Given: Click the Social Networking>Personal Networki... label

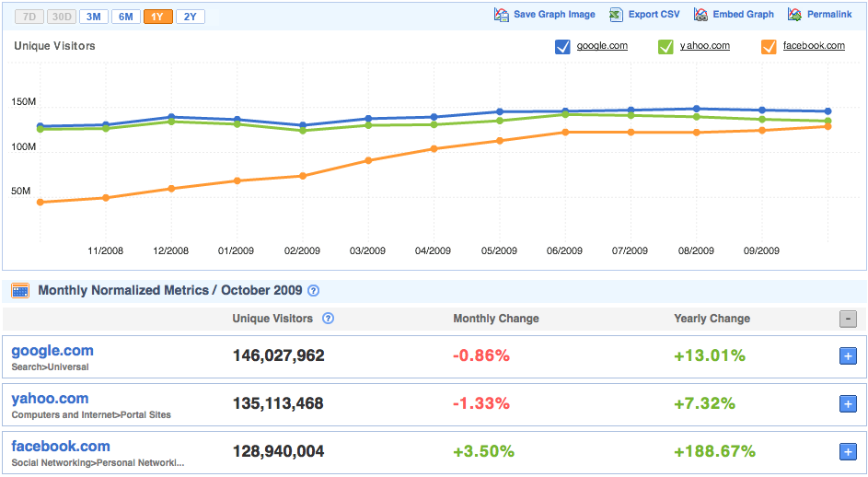Looking at the screenshot, I should [x=98, y=462].
